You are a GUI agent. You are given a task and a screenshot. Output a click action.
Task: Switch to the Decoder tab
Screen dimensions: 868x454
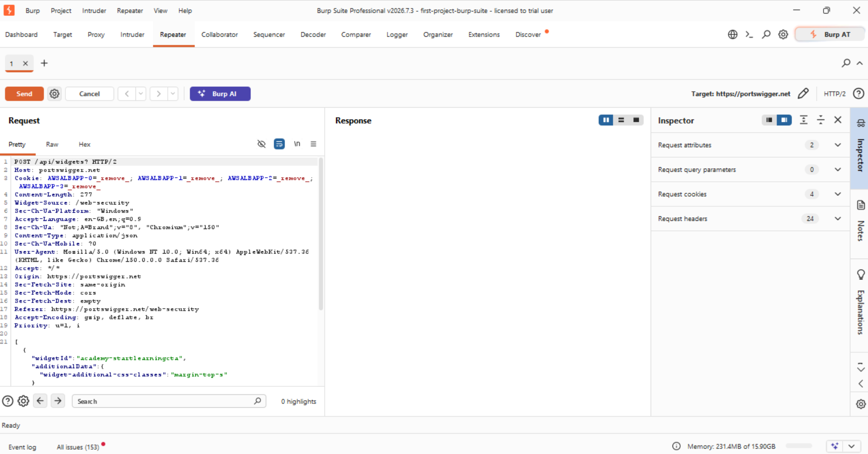[x=313, y=35]
